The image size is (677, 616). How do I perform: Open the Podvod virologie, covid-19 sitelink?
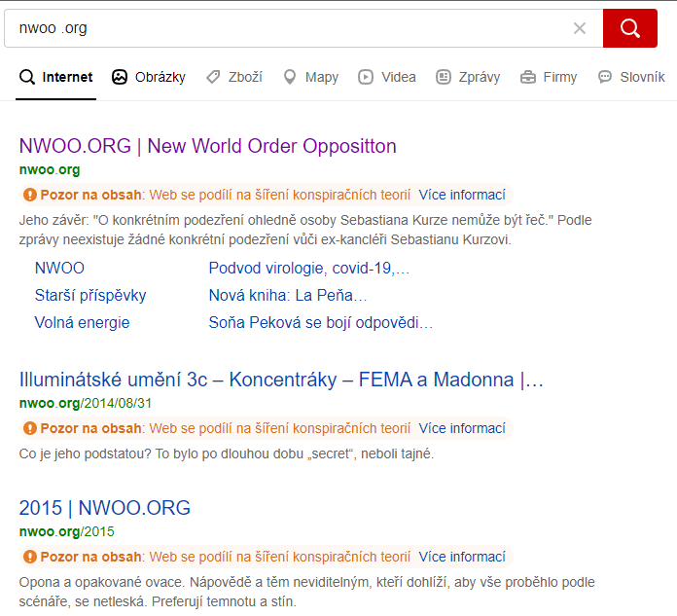pos(309,269)
